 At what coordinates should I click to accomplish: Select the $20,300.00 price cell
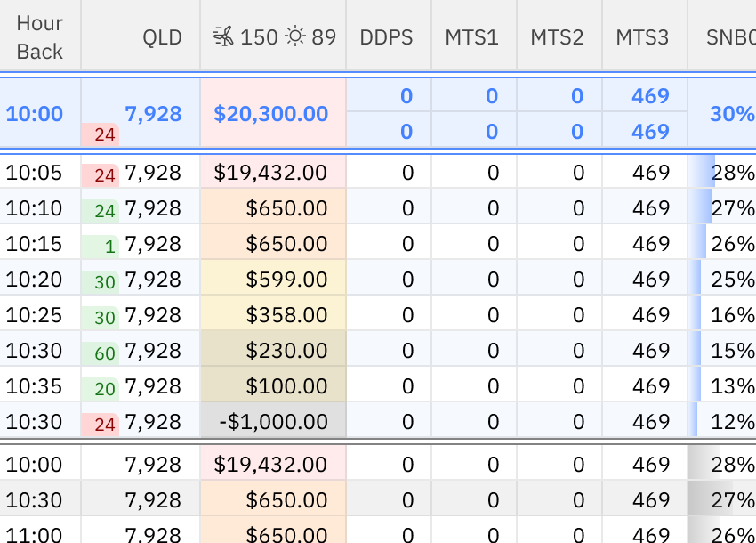271,114
